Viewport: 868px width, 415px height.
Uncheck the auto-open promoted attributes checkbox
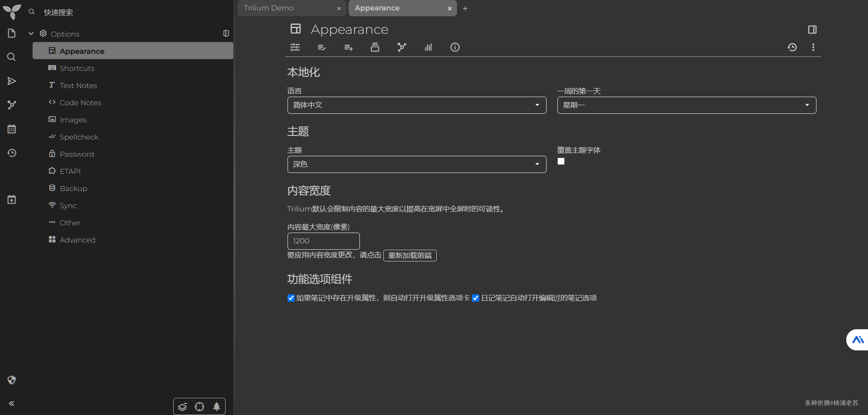(291, 298)
